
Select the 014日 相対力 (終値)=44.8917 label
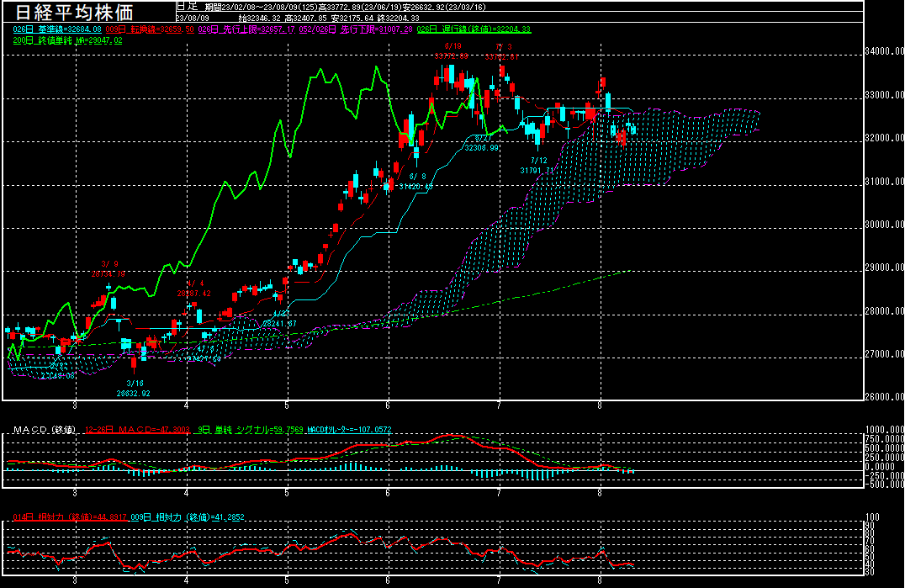point(70,517)
